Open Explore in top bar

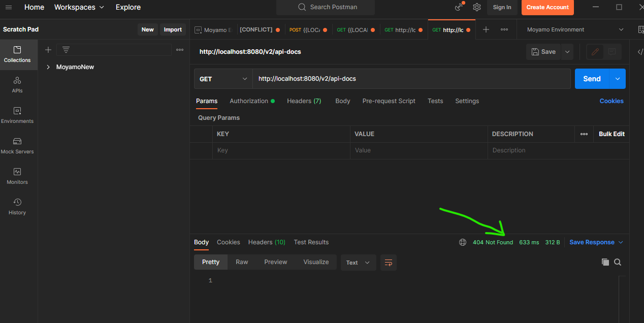pyautogui.click(x=128, y=7)
